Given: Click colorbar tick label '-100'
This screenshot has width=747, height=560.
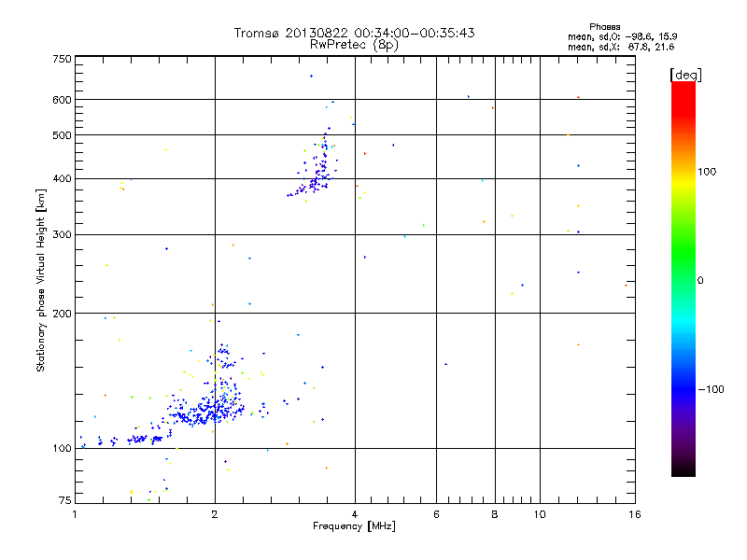Looking at the screenshot, I should [711, 389].
